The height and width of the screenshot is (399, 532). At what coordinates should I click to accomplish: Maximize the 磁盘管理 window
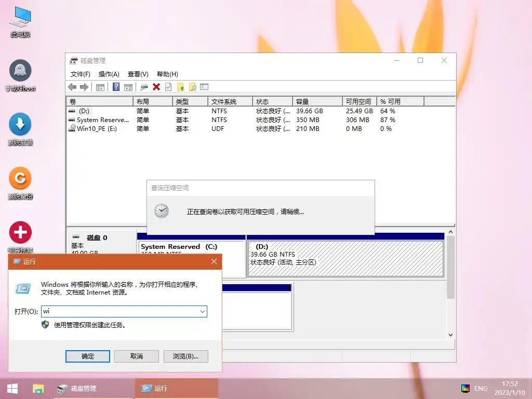coord(420,60)
